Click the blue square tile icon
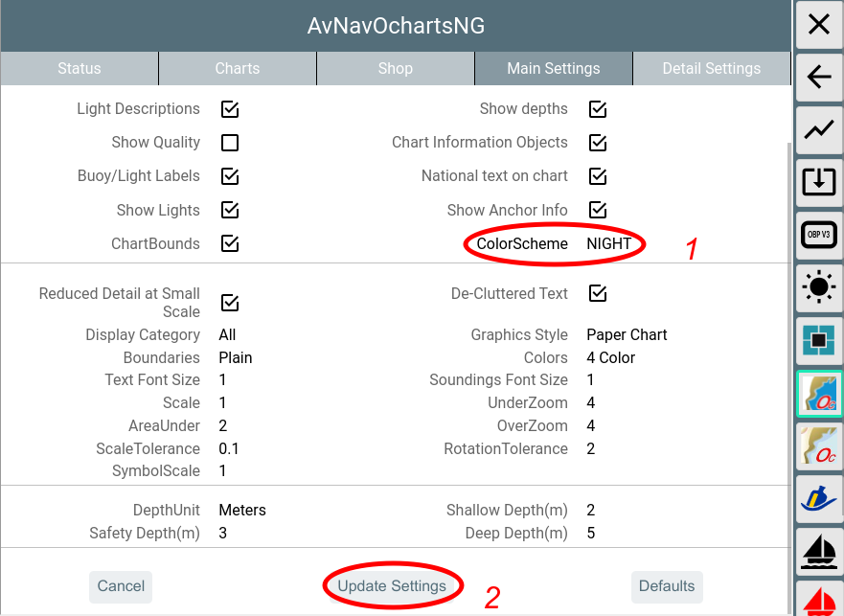Image resolution: width=844 pixels, height=616 pixels. 819,338
